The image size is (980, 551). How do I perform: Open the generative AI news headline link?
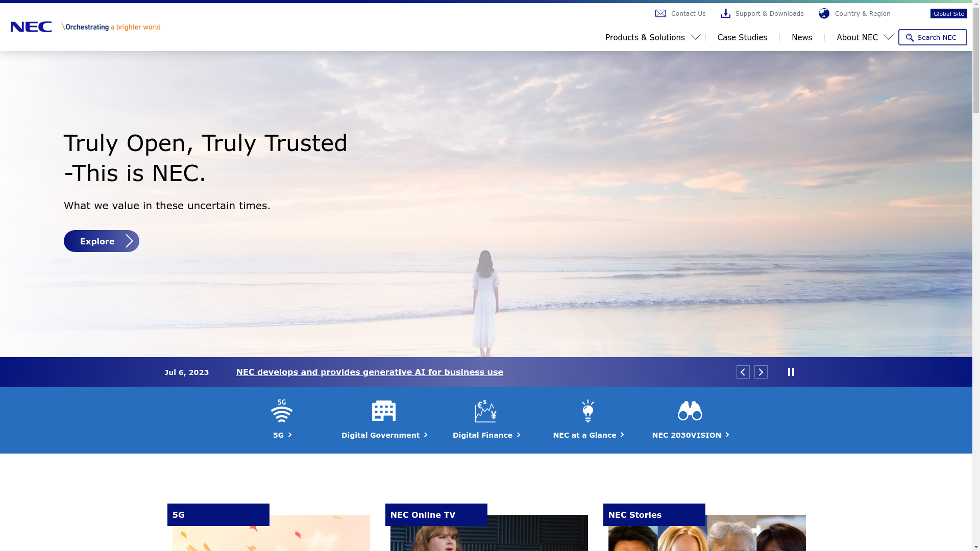pyautogui.click(x=369, y=372)
